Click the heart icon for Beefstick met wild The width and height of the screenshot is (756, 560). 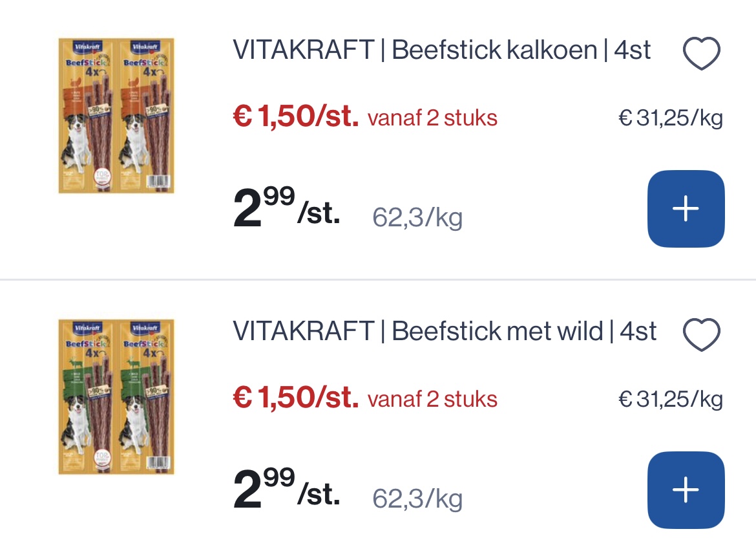(701, 334)
